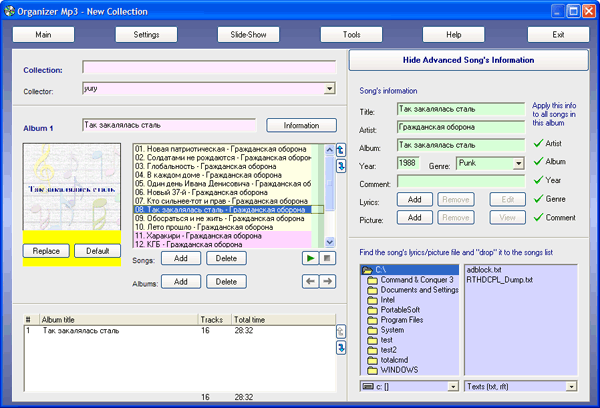Click the album cover thumbnail
The width and height of the screenshot is (600, 408).
[72, 187]
